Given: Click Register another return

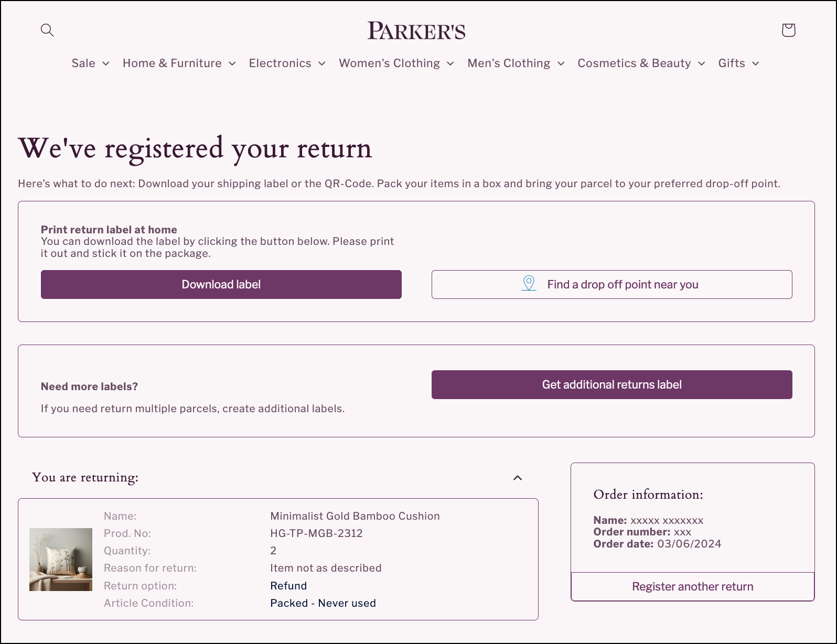Looking at the screenshot, I should tap(692, 586).
